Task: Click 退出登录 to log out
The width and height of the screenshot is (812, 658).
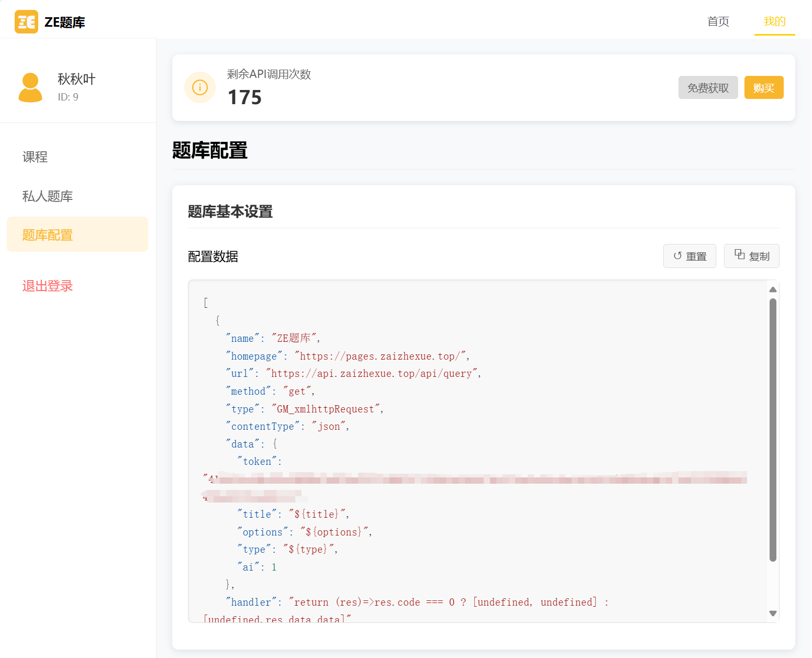Action: [48, 286]
